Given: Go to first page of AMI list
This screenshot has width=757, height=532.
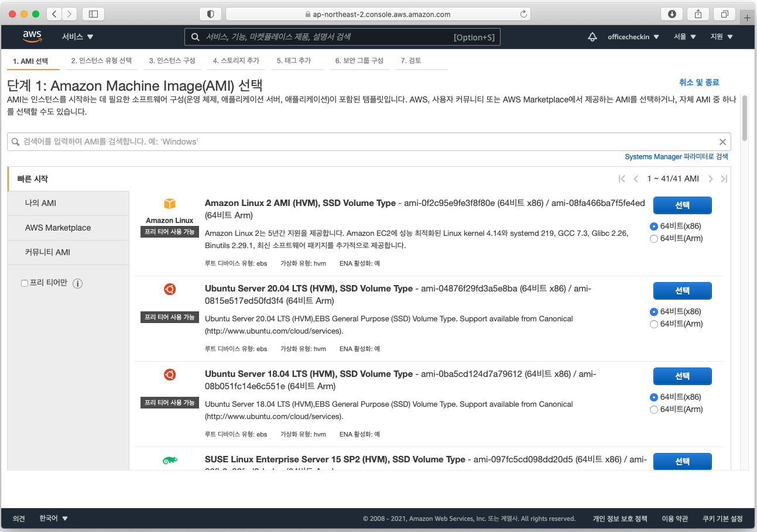Looking at the screenshot, I should tap(622, 179).
